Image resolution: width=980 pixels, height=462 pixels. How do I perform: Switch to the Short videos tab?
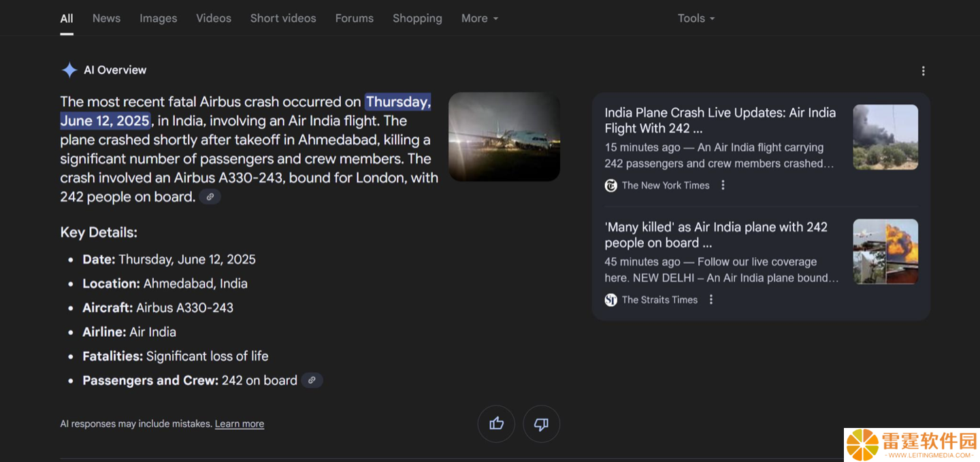pos(283,18)
